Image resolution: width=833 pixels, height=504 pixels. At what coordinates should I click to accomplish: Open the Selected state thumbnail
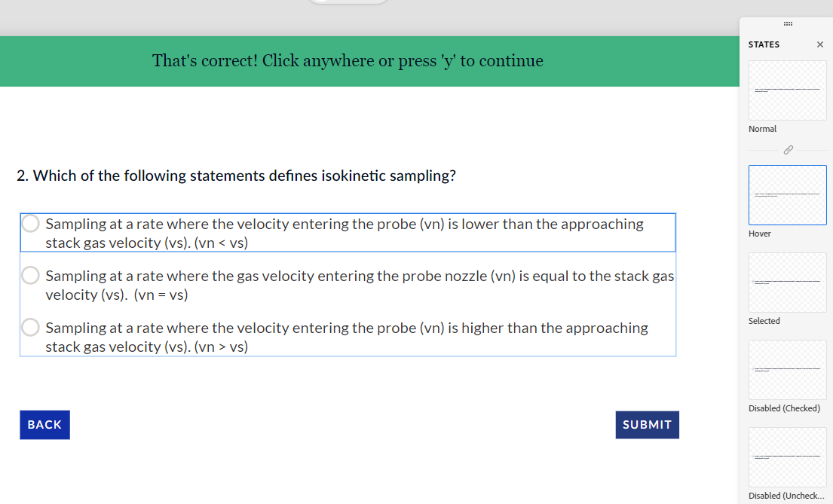pyautogui.click(x=787, y=282)
